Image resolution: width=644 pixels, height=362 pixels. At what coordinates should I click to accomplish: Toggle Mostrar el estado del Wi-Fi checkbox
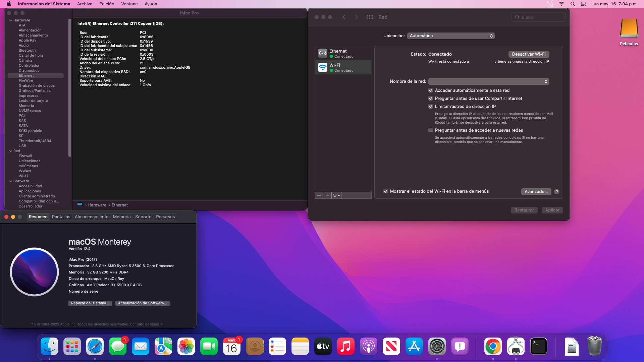[386, 191]
